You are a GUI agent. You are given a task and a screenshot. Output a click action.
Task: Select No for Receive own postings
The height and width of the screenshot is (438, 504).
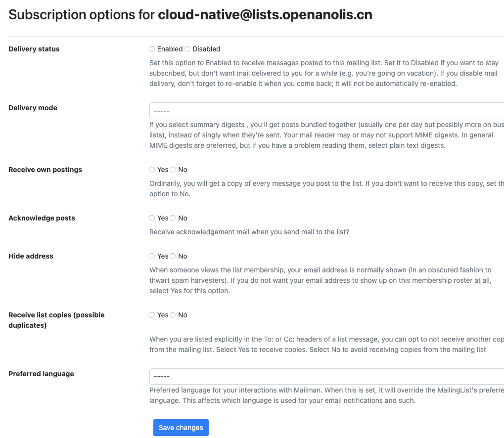coord(173,170)
